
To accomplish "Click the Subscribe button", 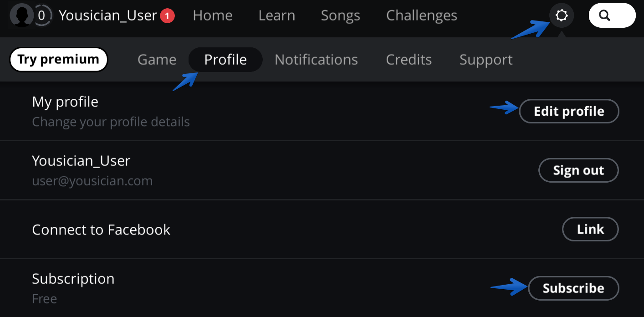I will click(573, 288).
